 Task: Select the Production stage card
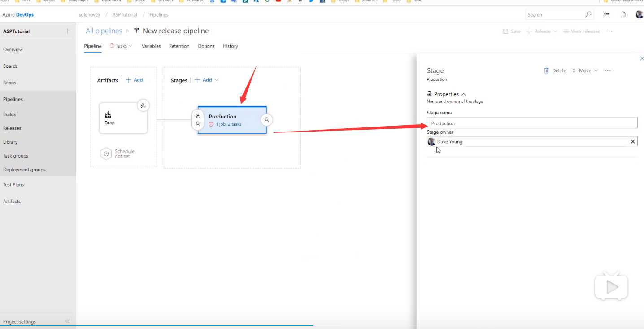tap(232, 120)
